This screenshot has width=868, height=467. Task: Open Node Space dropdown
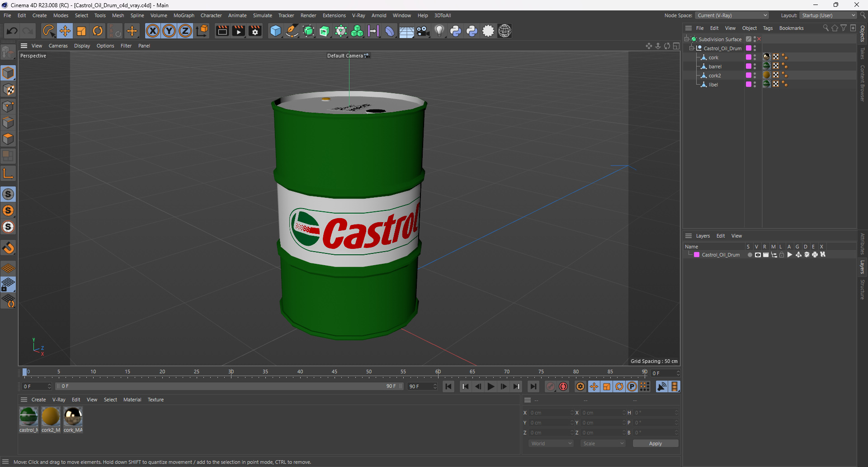pos(732,15)
